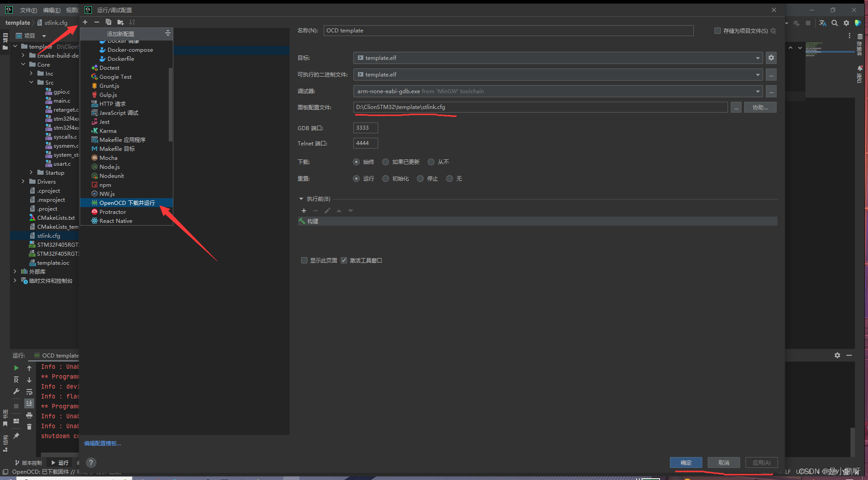Click the copy configuration icon

108,22
